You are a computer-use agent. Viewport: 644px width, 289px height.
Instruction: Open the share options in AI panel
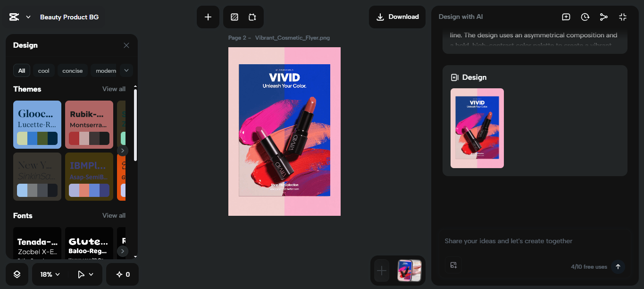click(604, 17)
